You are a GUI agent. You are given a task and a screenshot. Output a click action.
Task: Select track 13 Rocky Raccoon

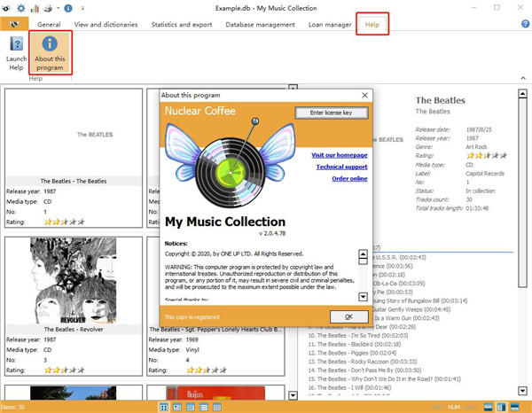click(x=363, y=362)
